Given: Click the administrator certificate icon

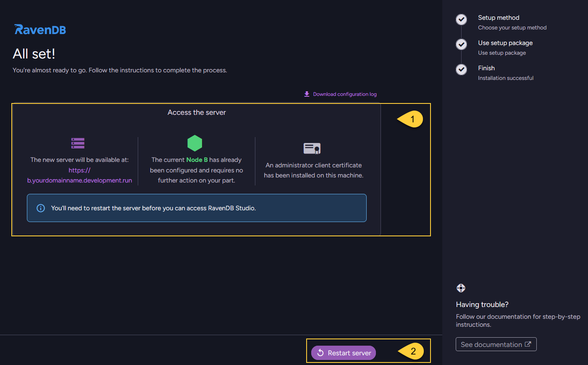Looking at the screenshot, I should (x=312, y=148).
